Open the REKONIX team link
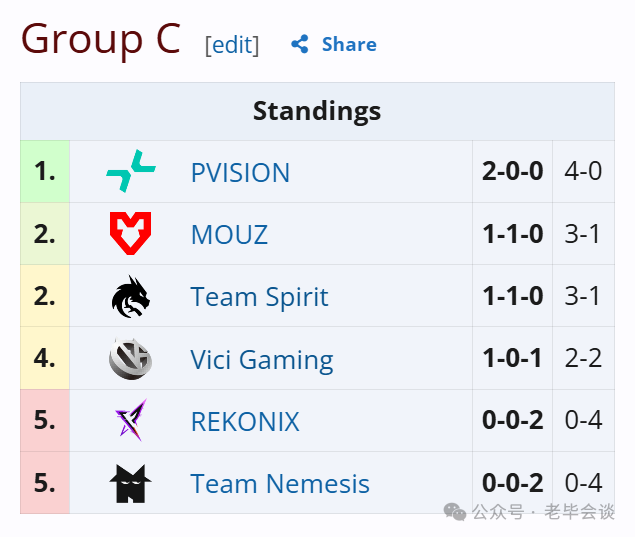The height and width of the screenshot is (537, 635). point(245,422)
